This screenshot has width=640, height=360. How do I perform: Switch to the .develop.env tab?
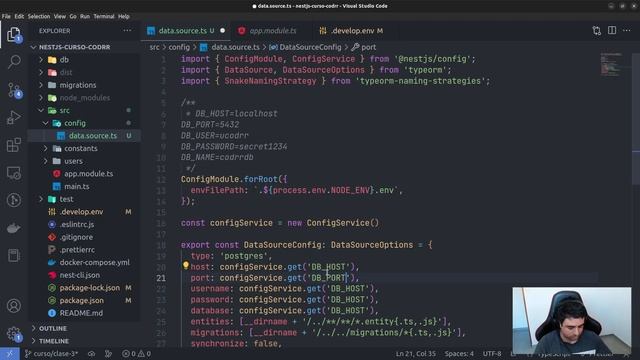tap(357, 31)
